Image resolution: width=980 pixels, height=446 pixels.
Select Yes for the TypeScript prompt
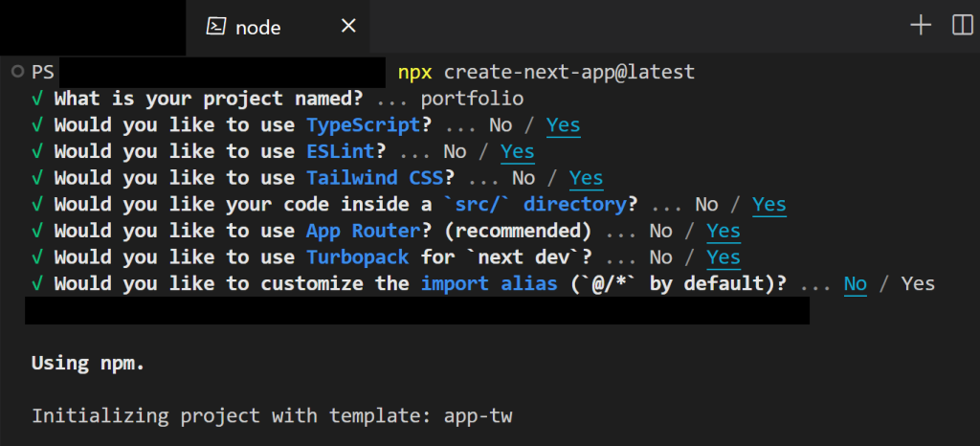pos(563,125)
